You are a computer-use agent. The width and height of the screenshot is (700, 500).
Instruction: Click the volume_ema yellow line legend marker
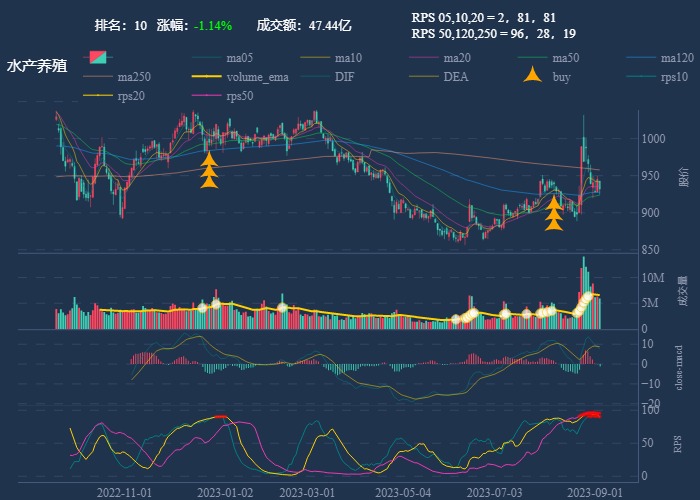208,77
